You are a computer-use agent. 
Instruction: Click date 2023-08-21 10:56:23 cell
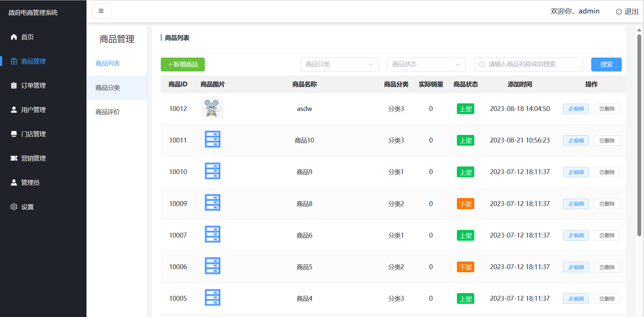[x=520, y=140]
